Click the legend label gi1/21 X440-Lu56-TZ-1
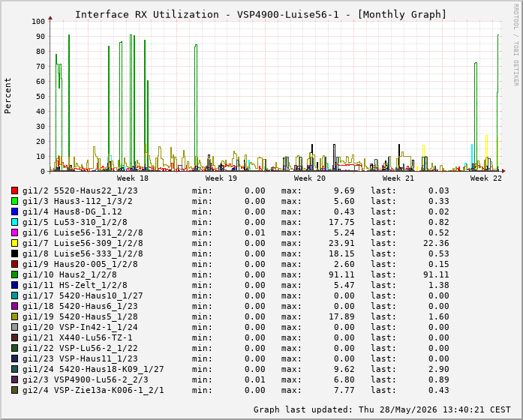The width and height of the screenshot is (523, 420). [x=77, y=337]
